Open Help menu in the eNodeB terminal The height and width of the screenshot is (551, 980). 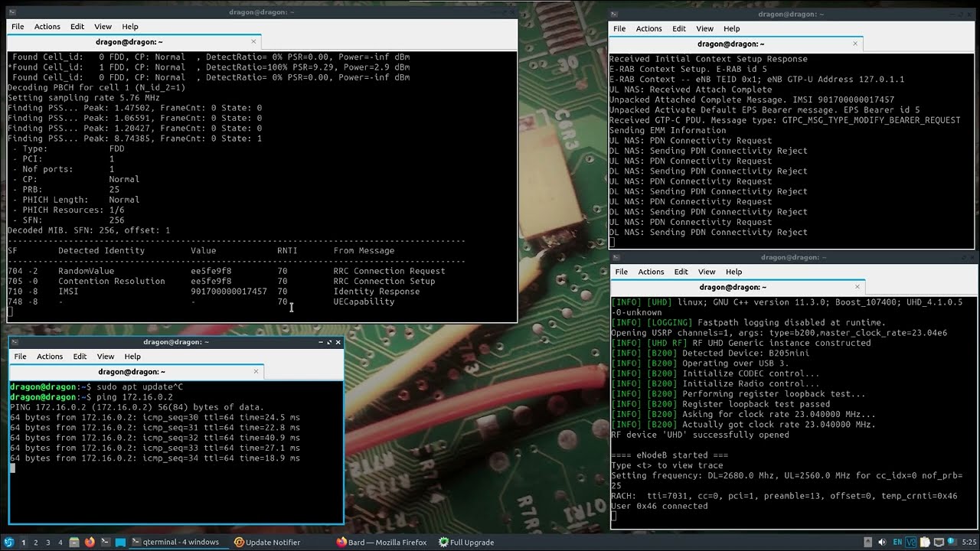pyautogui.click(x=734, y=272)
